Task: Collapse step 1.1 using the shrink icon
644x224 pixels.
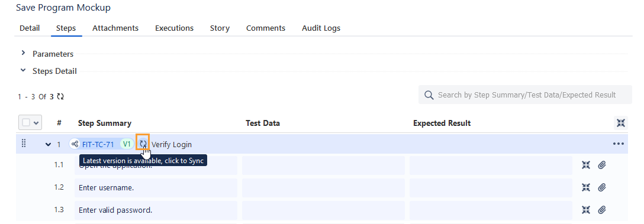Action: (x=586, y=165)
